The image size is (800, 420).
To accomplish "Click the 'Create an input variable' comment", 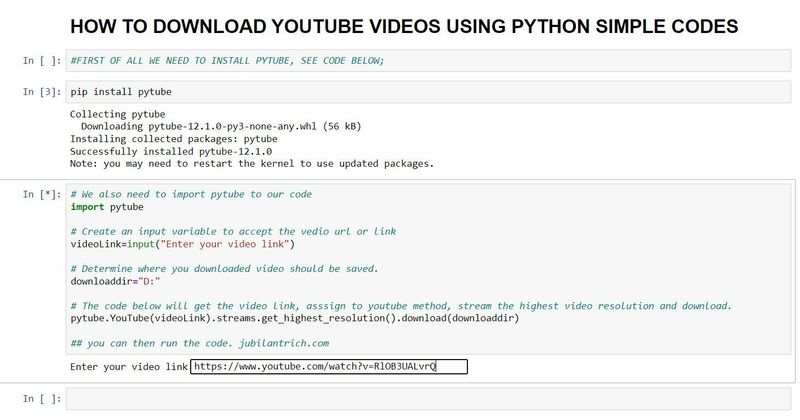I will point(233,232).
